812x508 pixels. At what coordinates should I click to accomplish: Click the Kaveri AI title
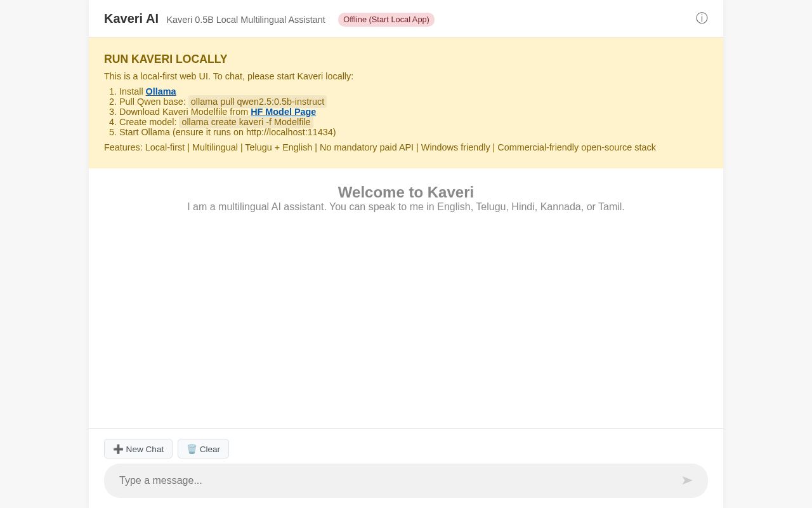pyautogui.click(x=131, y=18)
